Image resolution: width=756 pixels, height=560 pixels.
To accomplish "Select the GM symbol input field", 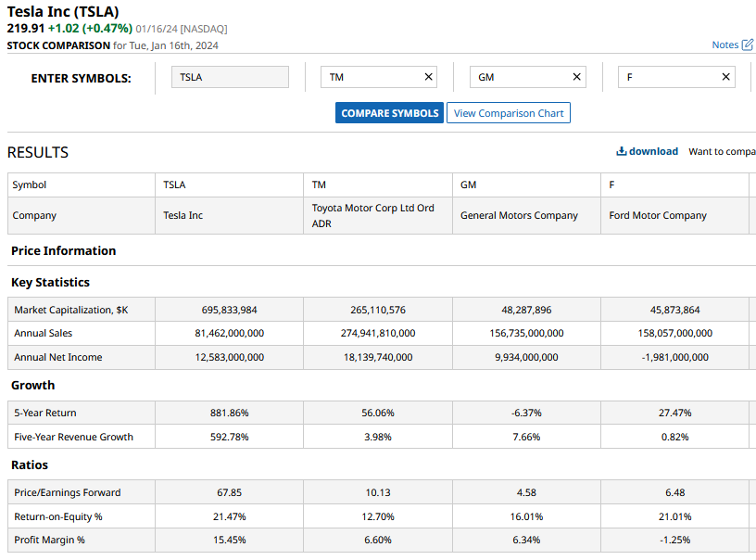I will [519, 77].
